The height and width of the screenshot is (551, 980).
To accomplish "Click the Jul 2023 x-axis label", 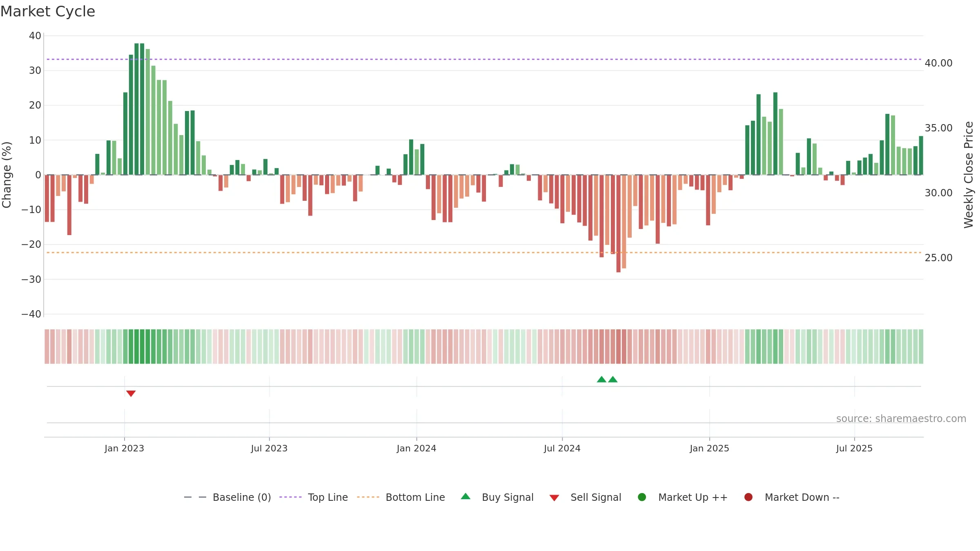I will tap(269, 449).
